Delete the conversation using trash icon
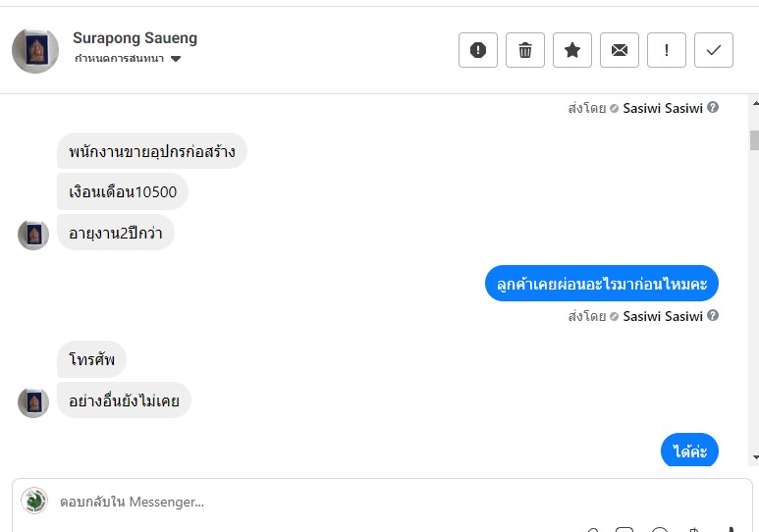Image resolution: width=759 pixels, height=532 pixels. (x=525, y=50)
